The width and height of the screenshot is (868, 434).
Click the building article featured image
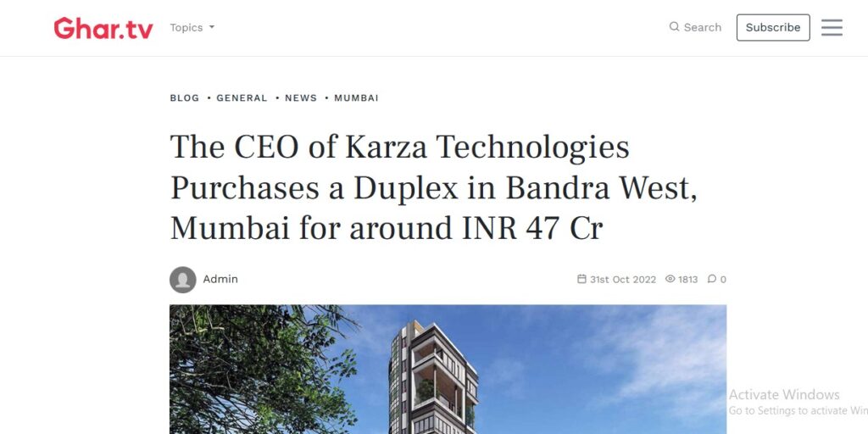(x=448, y=370)
